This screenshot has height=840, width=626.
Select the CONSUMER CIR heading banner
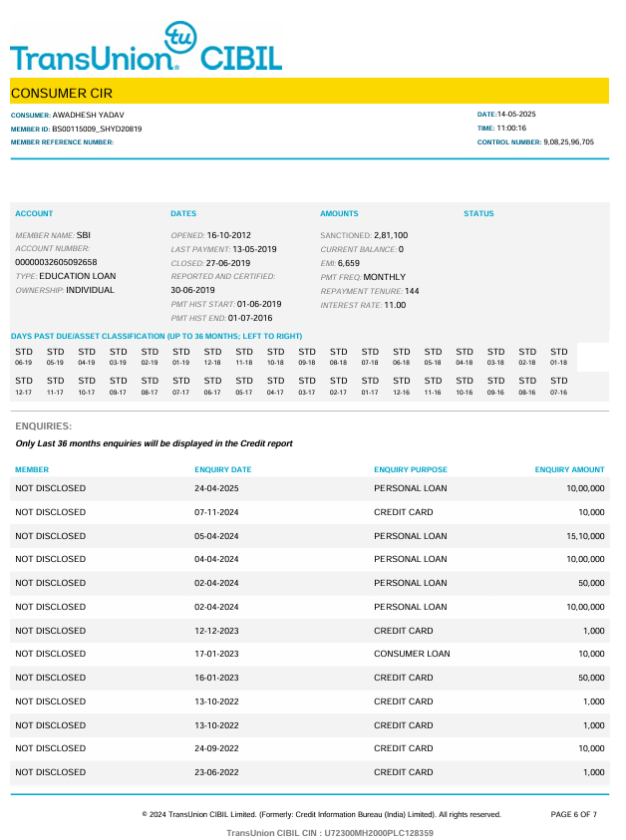[x=309, y=91]
